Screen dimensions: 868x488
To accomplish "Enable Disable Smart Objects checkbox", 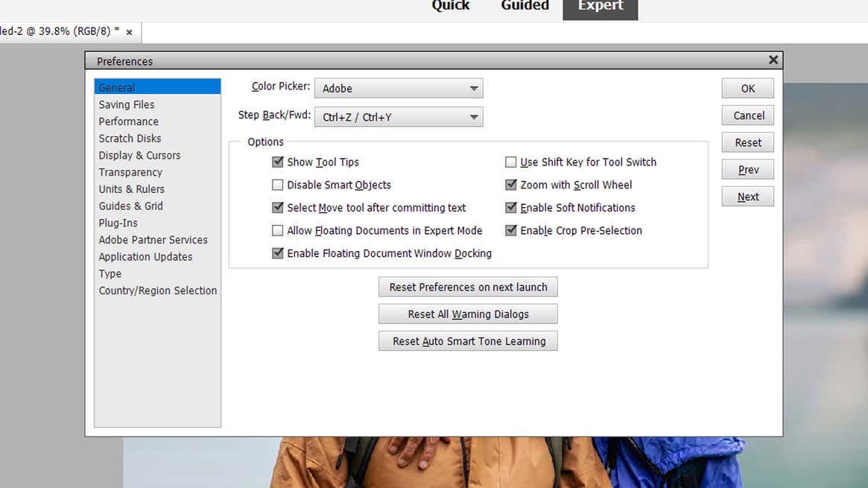I will point(278,185).
